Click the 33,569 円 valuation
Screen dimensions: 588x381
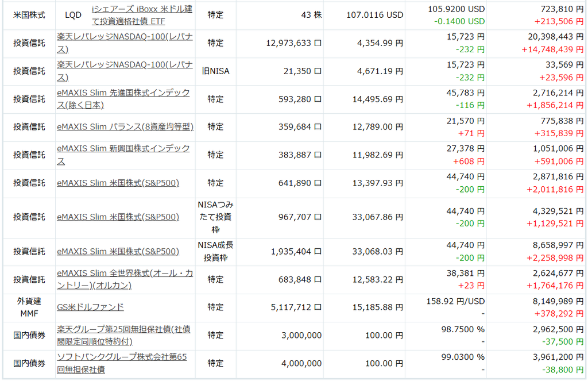[x=565, y=65]
